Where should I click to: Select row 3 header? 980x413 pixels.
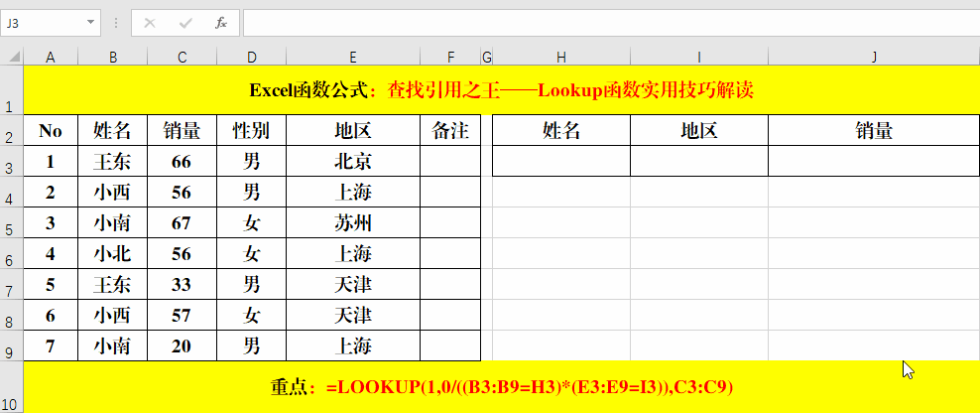pyautogui.click(x=12, y=161)
